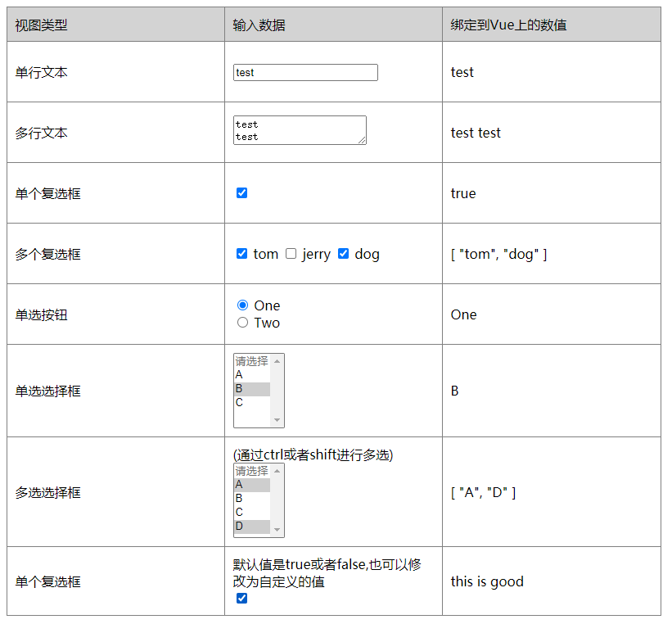
Task: Click the up scroll arrow of the 单选选择框 list
Action: coord(277,361)
